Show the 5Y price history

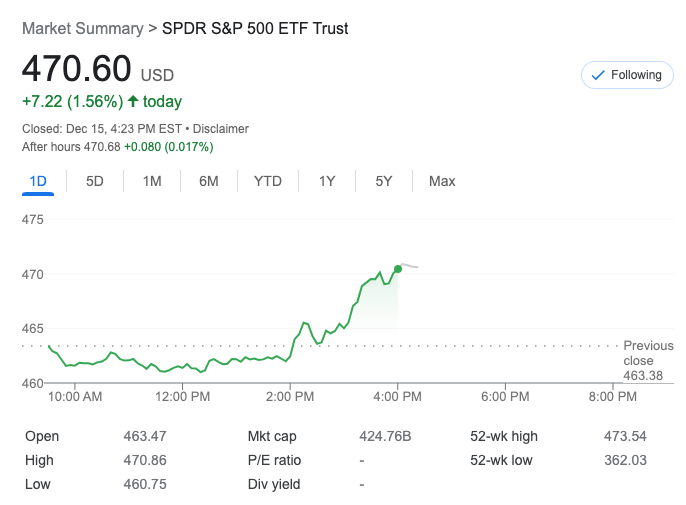[x=384, y=181]
